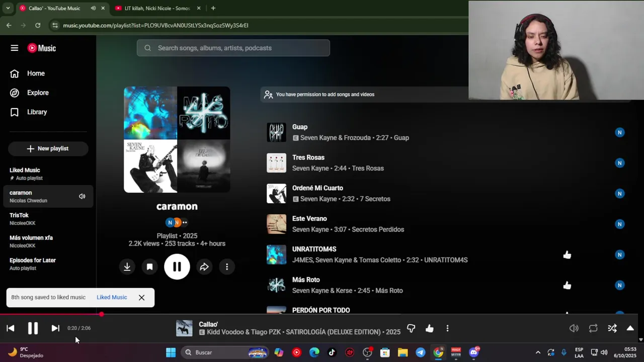
Task: Open Telegram from the taskbar
Action: 420,352
